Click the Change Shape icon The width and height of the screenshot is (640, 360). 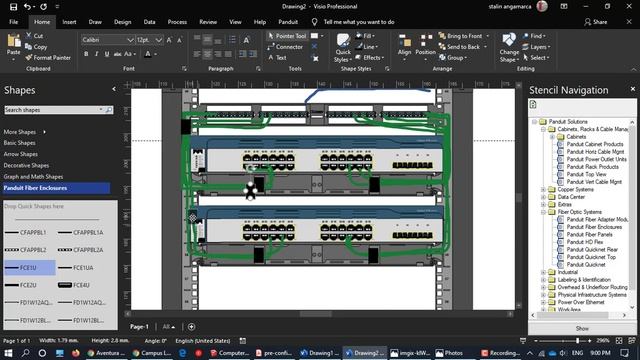[x=509, y=40]
